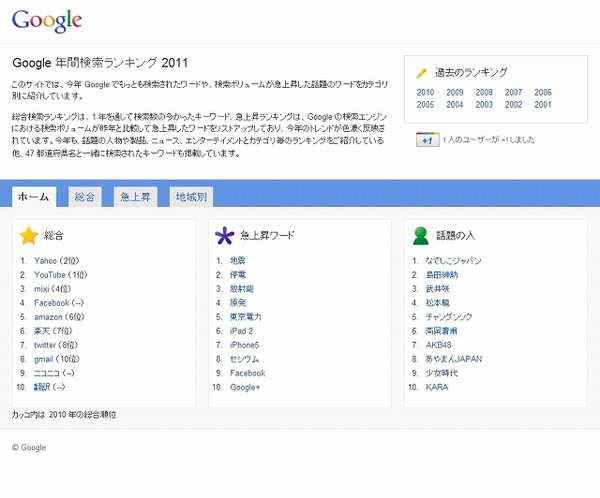Click the iPad 2 trending link
Image resolution: width=600 pixels, height=498 pixels.
pyautogui.click(x=241, y=331)
